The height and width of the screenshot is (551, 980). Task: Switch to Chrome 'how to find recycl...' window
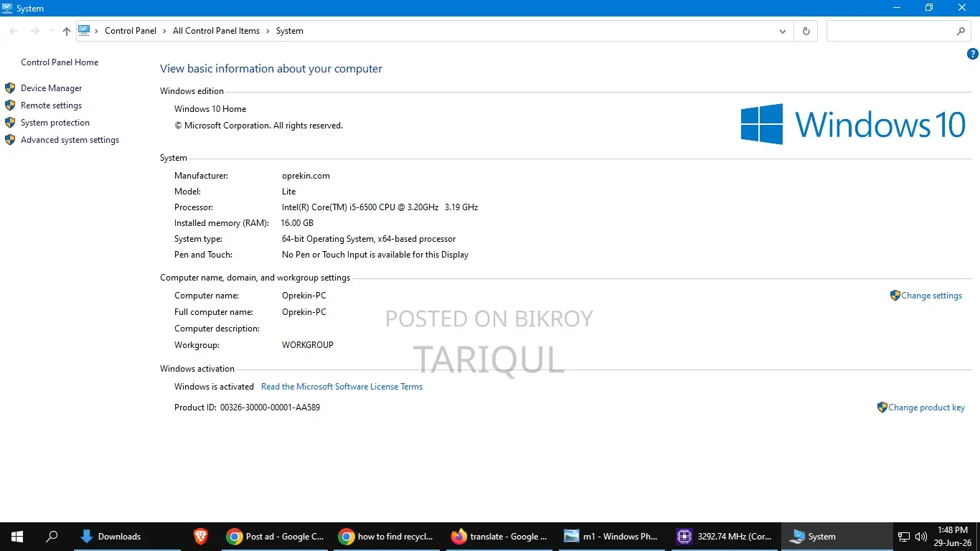click(x=388, y=536)
